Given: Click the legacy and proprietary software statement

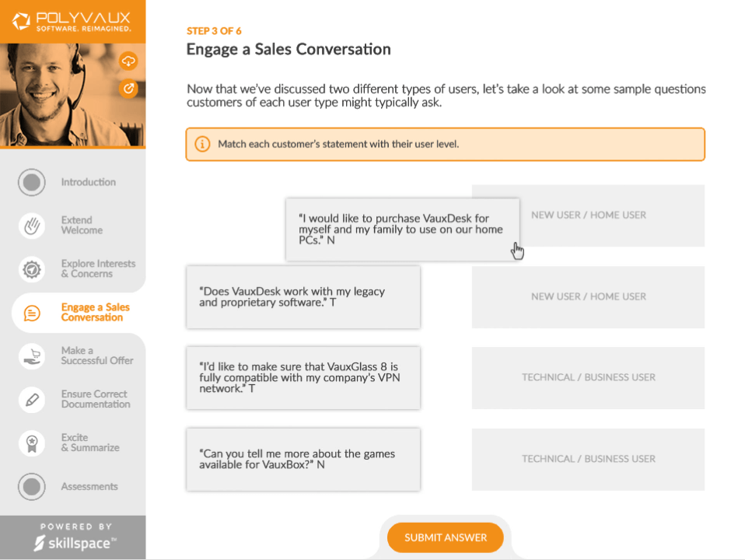Looking at the screenshot, I should click(x=303, y=297).
